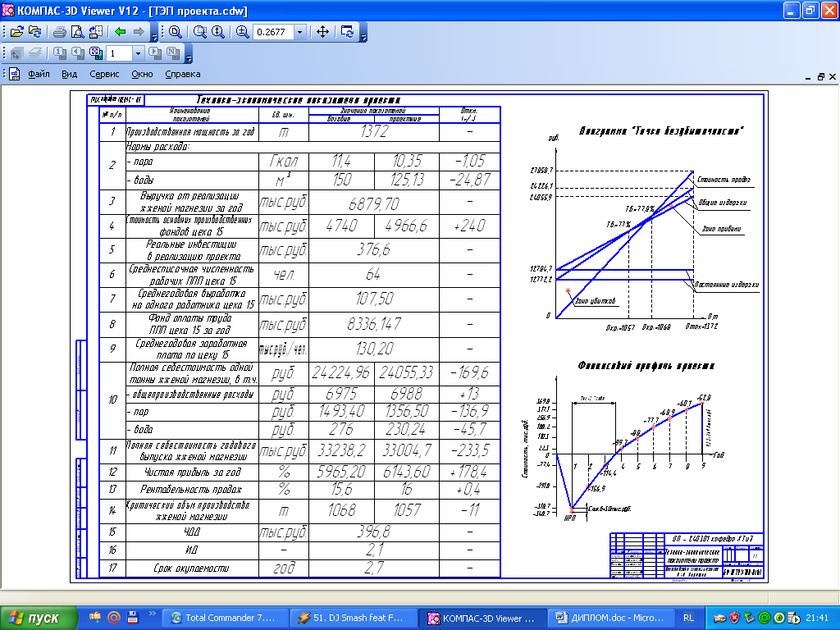
Task: Open the Сервис menu
Action: tap(104, 74)
